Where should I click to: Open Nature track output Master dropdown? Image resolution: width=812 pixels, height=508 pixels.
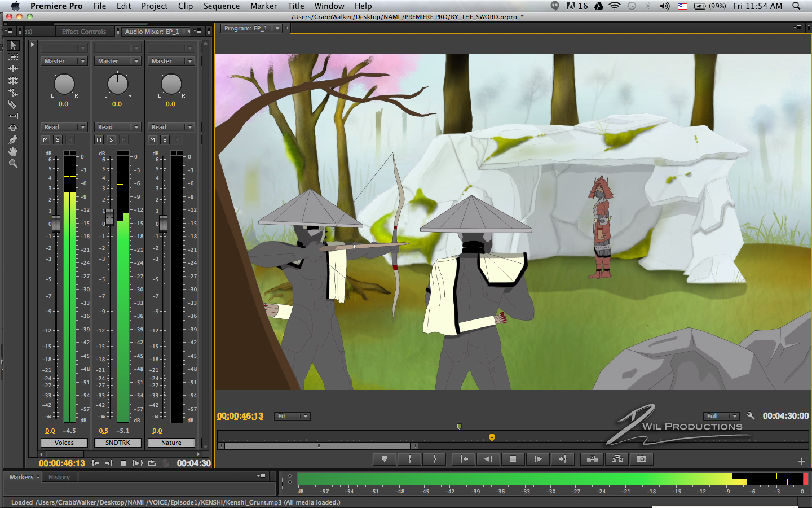[x=171, y=61]
